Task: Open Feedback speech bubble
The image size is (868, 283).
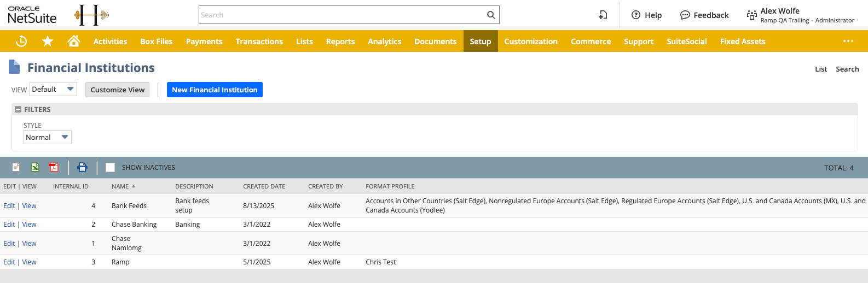Action: click(x=704, y=15)
